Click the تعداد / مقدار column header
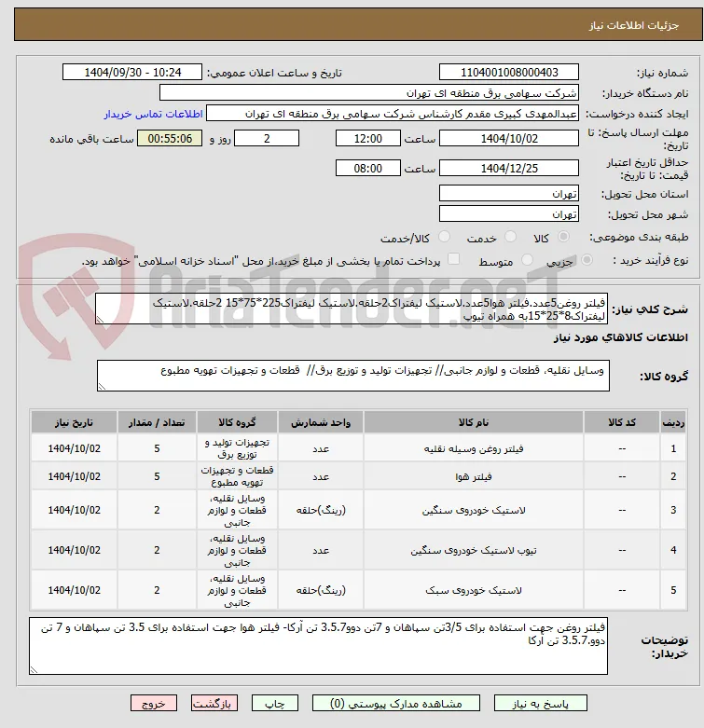Screen dimensions: 704x728 point(157,422)
